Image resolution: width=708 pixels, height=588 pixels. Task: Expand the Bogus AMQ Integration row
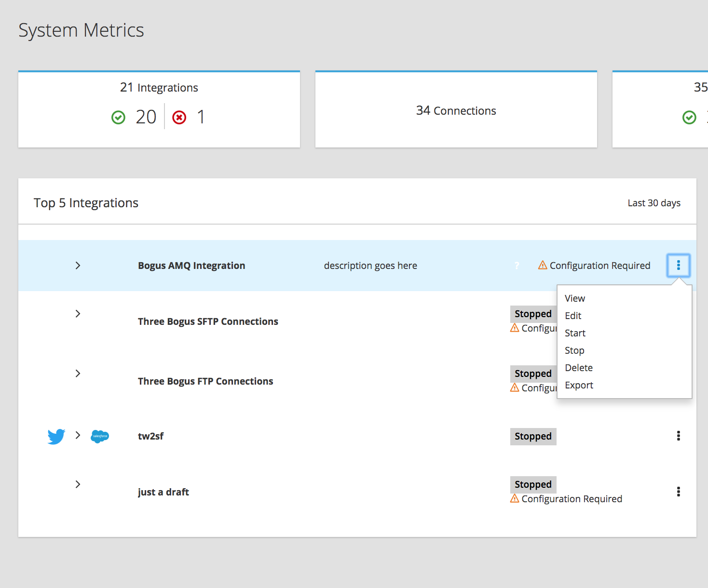(x=78, y=266)
